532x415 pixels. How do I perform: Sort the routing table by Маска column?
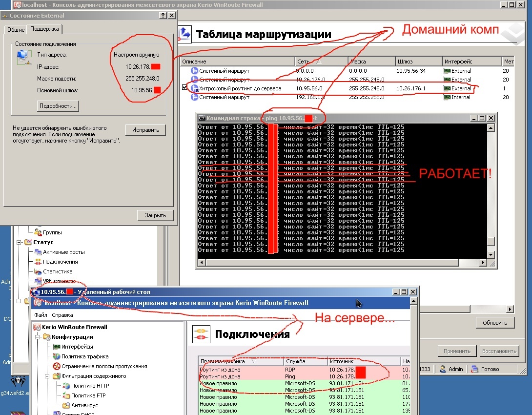click(x=371, y=62)
